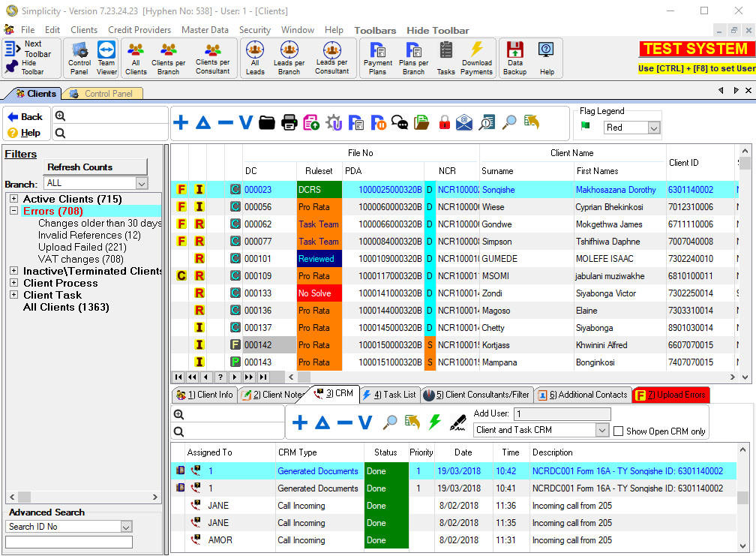Viewport: 756px width, 556px height.
Task: Open the Master Data menu
Action: [205, 30]
